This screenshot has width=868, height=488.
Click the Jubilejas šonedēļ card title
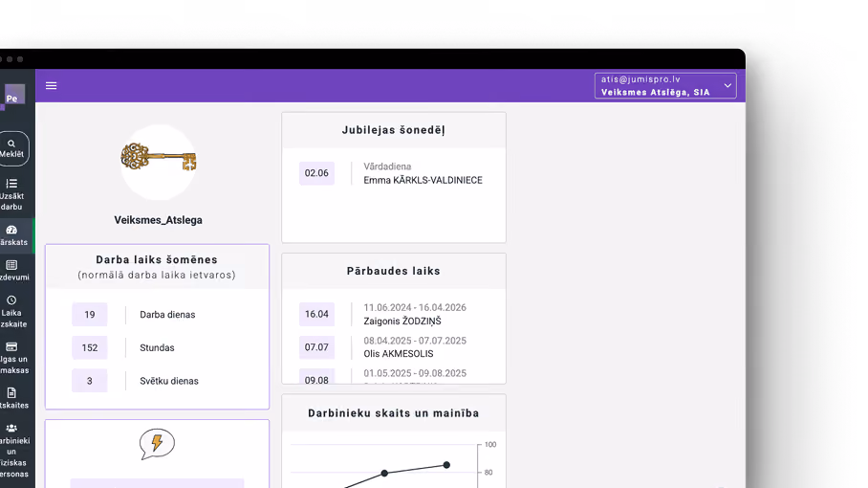(394, 130)
